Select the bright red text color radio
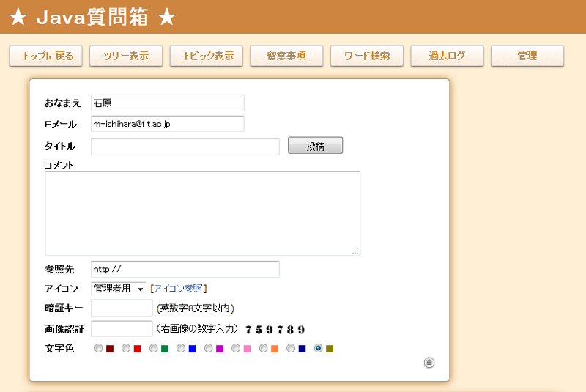This screenshot has width=586, height=392. click(126, 348)
